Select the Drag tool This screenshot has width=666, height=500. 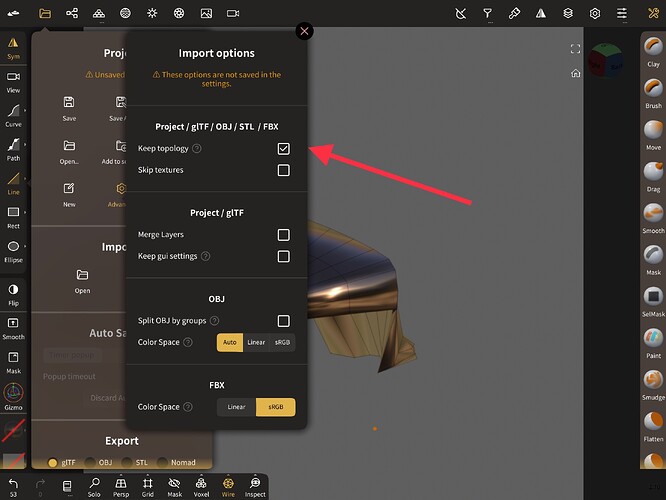point(653,177)
